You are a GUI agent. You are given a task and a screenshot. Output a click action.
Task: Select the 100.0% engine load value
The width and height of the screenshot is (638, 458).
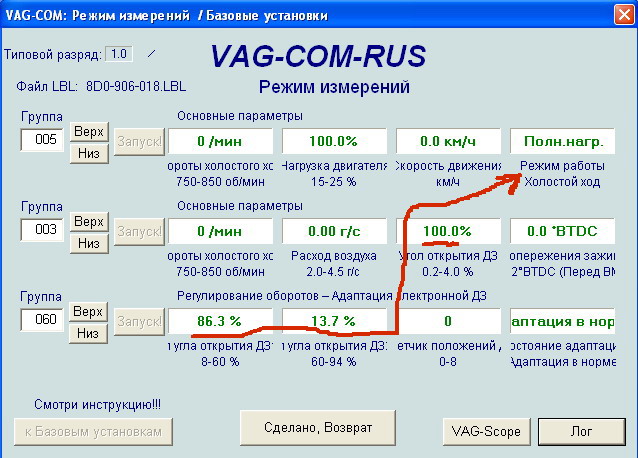click(334, 141)
